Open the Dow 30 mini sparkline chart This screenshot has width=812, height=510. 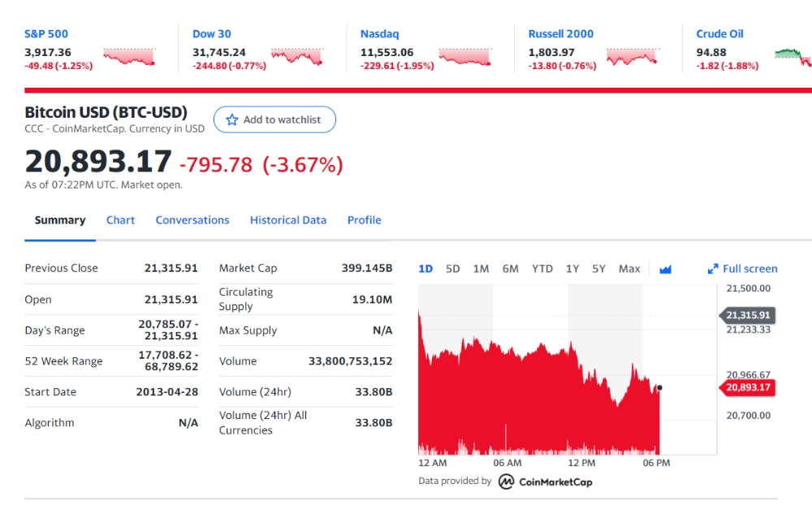click(x=297, y=56)
